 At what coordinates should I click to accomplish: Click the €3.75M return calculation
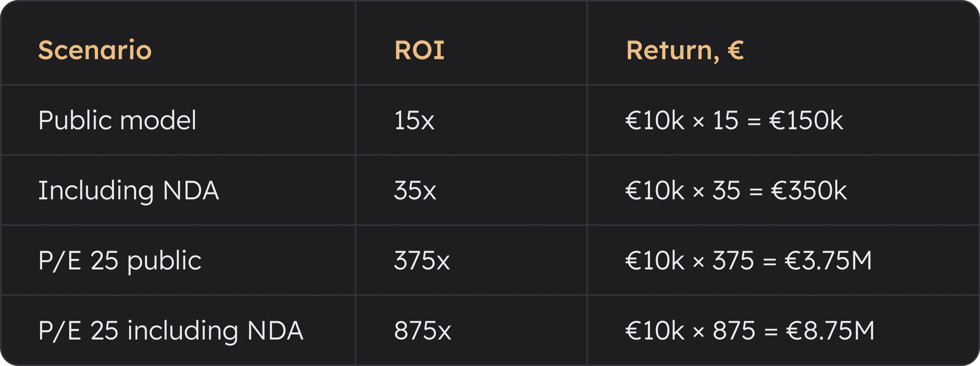point(749,260)
